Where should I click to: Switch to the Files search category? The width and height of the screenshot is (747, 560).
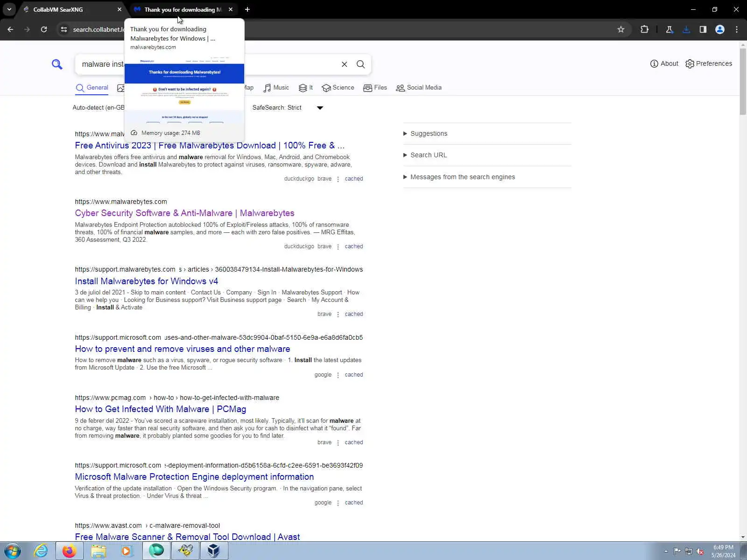[x=375, y=88]
